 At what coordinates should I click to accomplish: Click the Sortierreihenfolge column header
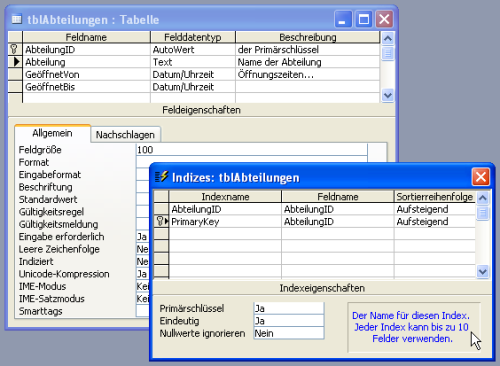coord(435,196)
